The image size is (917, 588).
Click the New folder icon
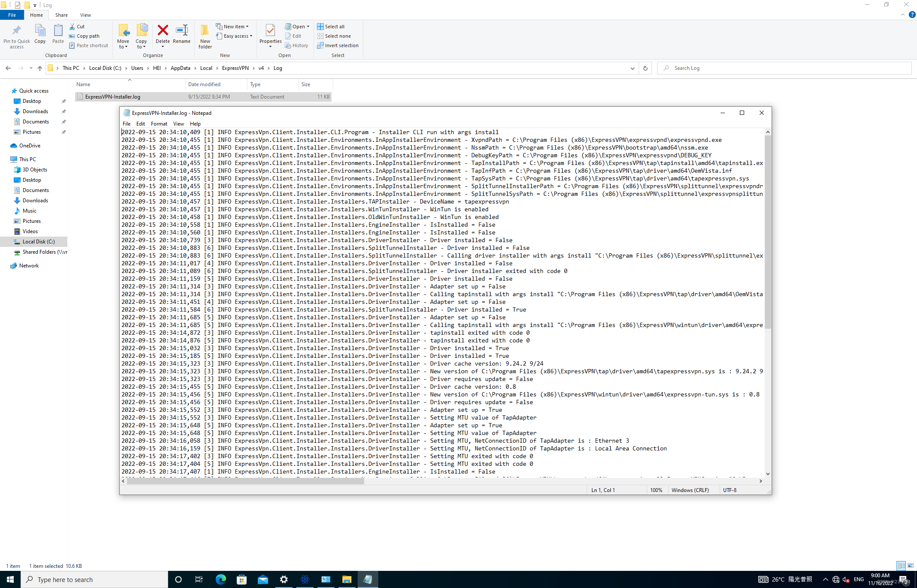205,31
